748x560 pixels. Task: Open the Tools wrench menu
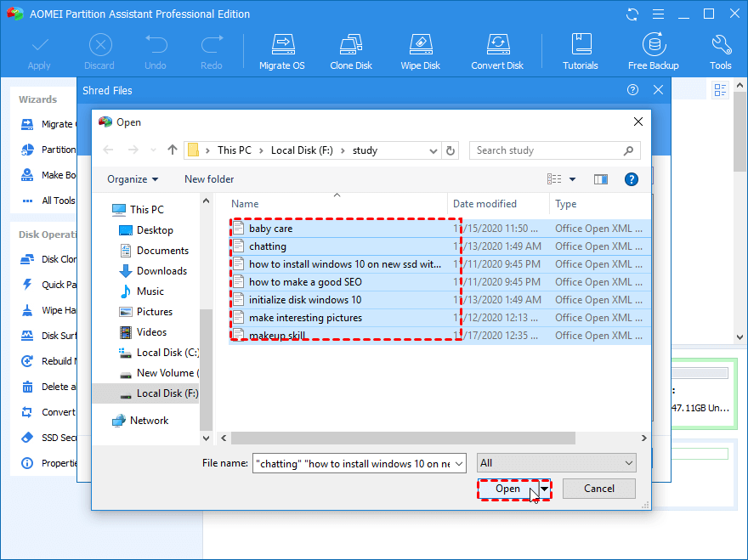720,52
